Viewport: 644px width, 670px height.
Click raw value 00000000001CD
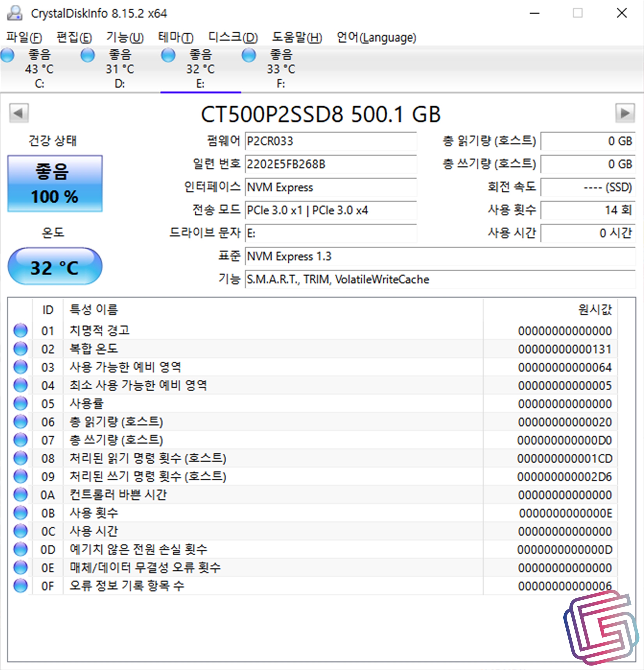[565, 458]
